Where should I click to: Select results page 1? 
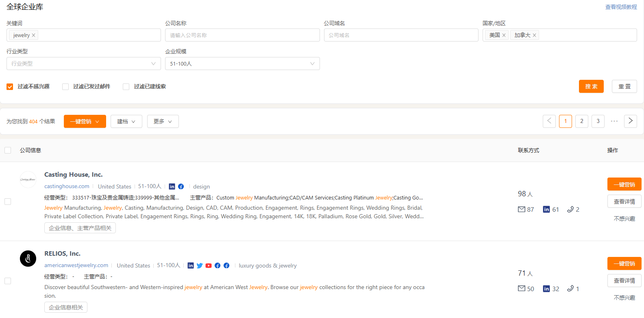[x=566, y=121]
